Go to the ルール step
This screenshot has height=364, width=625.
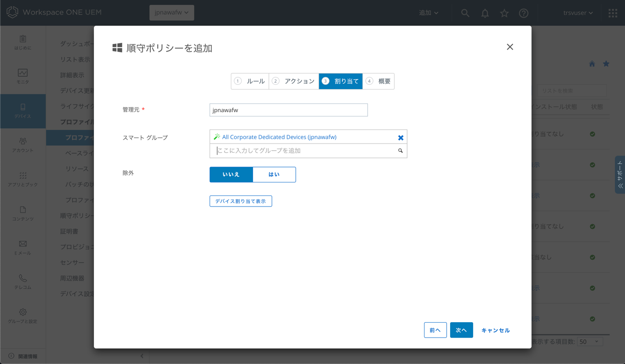click(250, 81)
